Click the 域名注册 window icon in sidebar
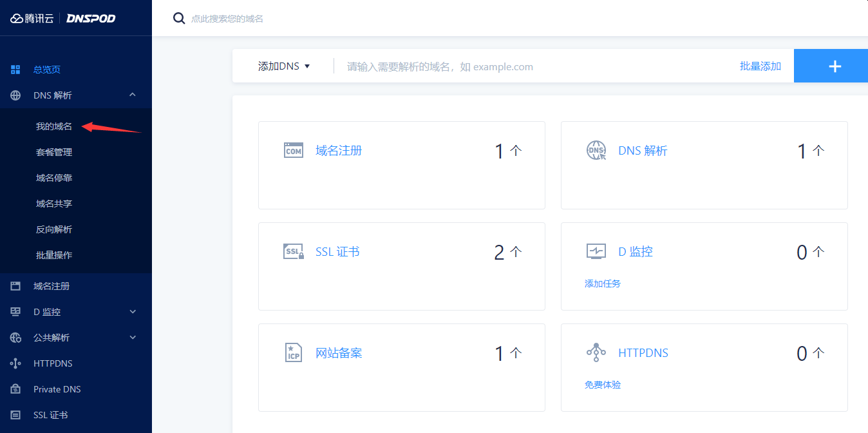The width and height of the screenshot is (868, 433). [x=15, y=286]
